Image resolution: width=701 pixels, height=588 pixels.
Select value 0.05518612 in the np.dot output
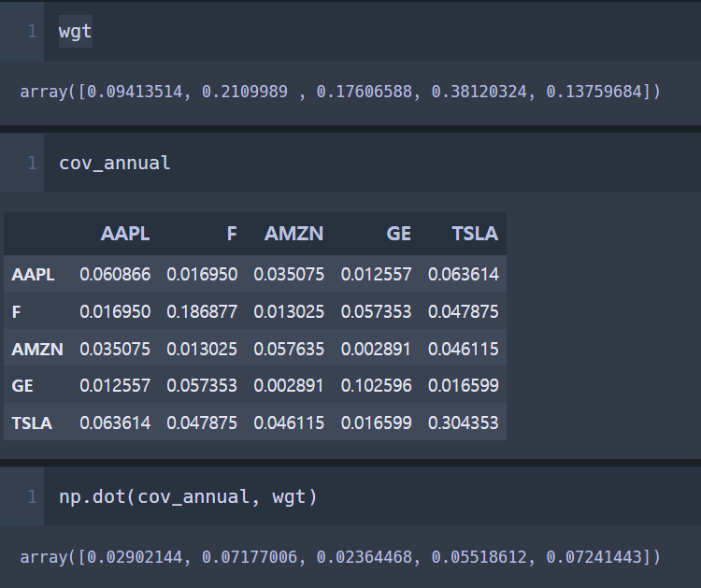point(479,557)
